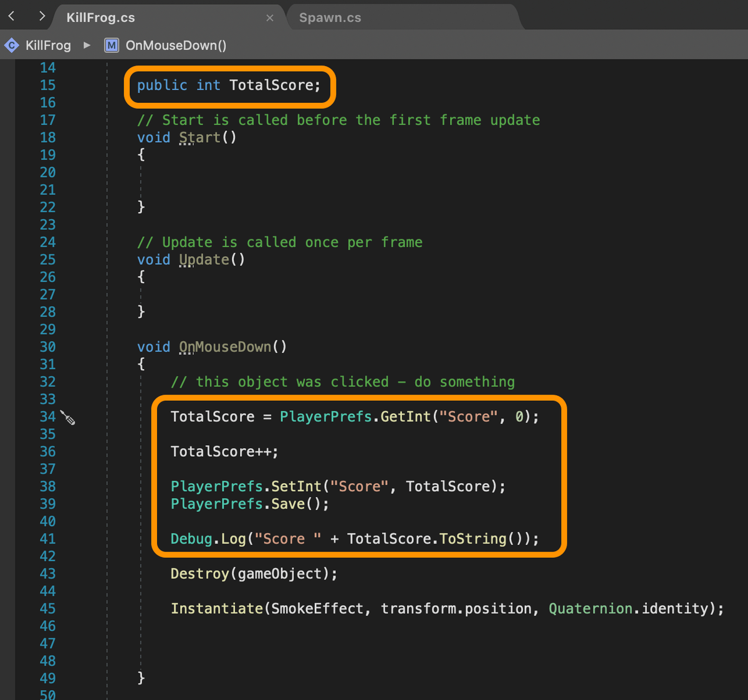Click the back navigation arrow
Viewport: 748px width, 700px height.
[x=12, y=16]
